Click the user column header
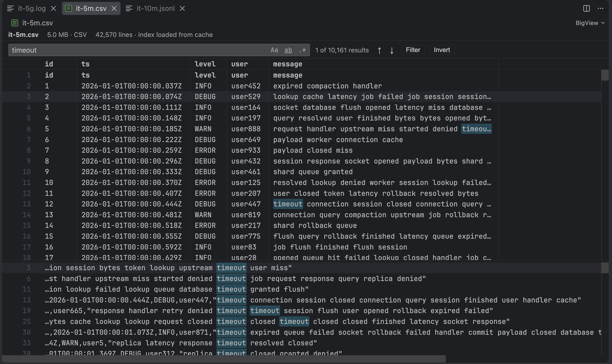612x364 pixels. click(x=240, y=64)
